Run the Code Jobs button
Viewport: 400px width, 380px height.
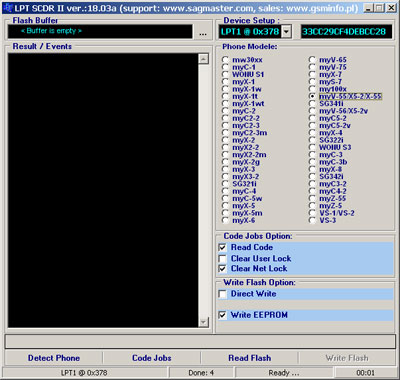(x=152, y=358)
